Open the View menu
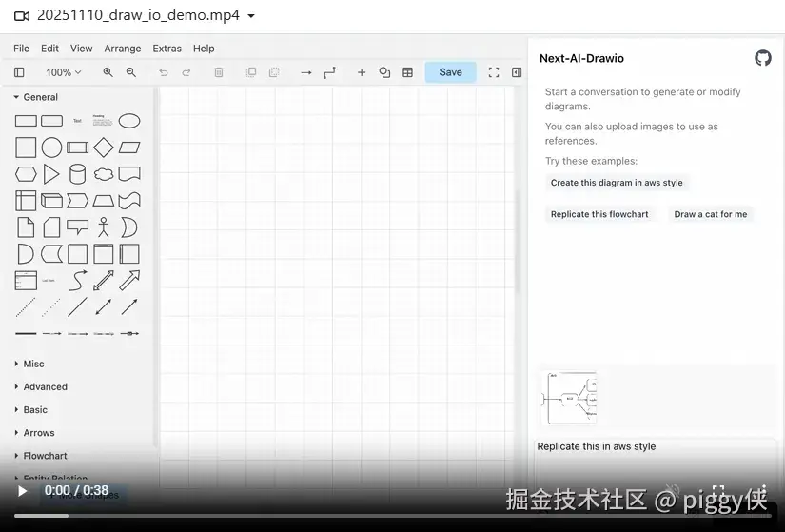Image resolution: width=785 pixels, height=532 pixels. click(81, 49)
